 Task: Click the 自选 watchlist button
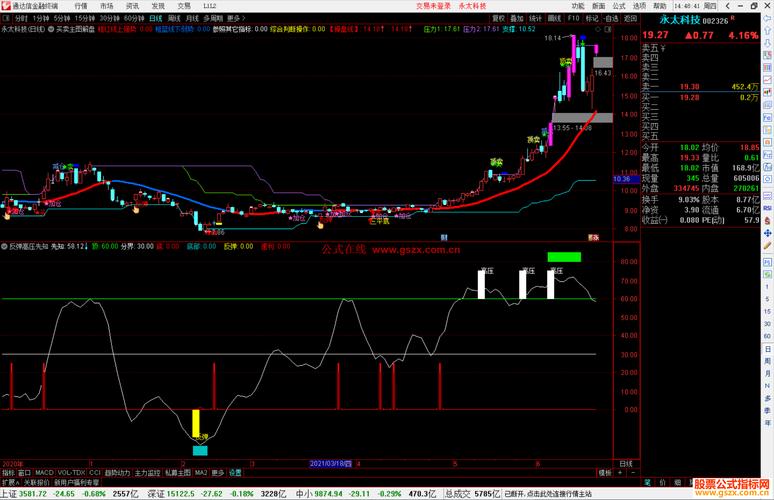[x=610, y=18]
